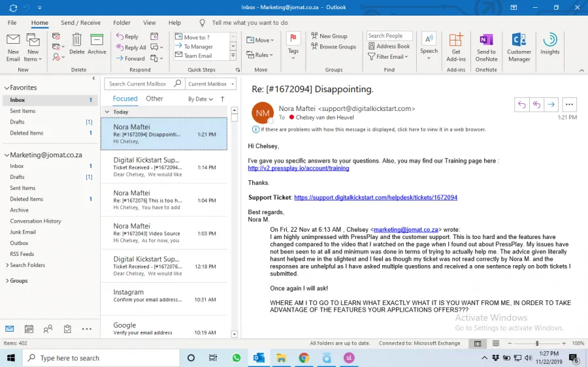
Task: Apply the To Manager quick step
Action: click(x=198, y=46)
